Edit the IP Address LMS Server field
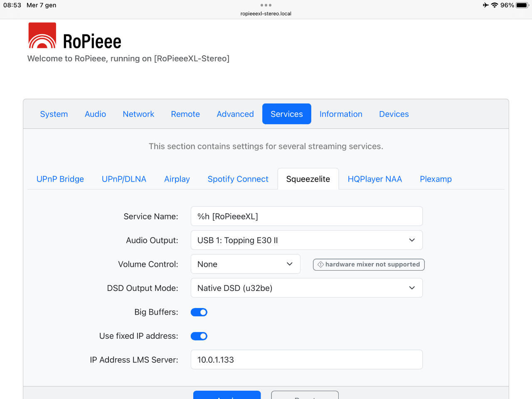This screenshot has height=399, width=532. pyautogui.click(x=306, y=360)
